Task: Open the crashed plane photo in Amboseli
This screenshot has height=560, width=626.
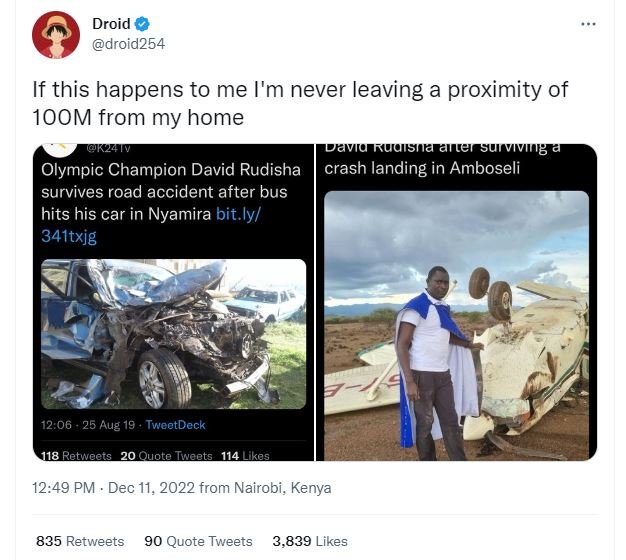Action: point(456,325)
